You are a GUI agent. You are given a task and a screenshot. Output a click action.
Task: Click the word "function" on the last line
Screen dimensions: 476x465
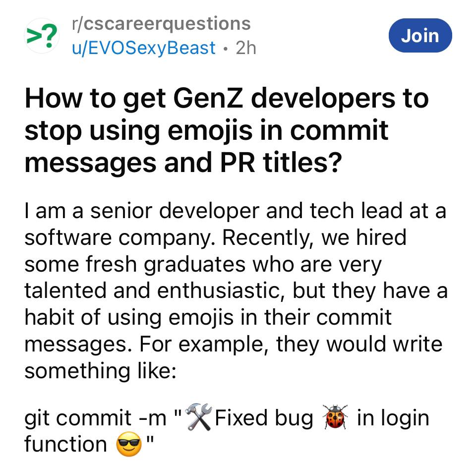[65, 444]
